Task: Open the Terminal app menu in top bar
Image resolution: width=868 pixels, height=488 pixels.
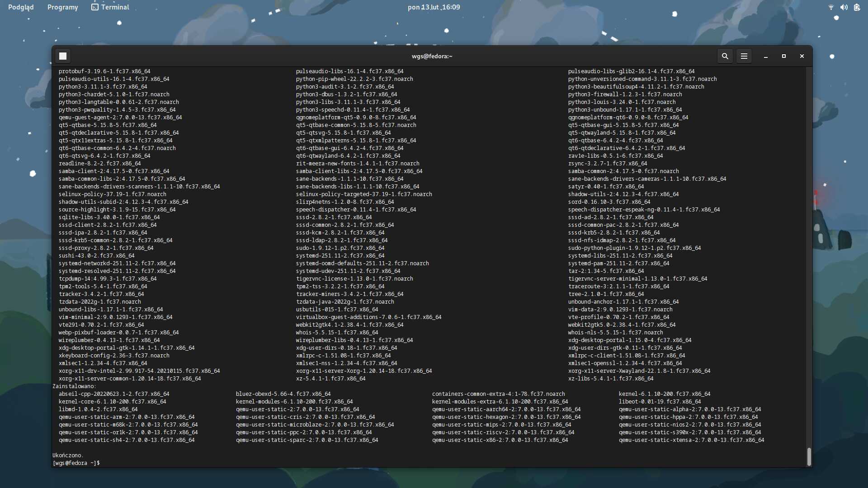Action: pyautogui.click(x=110, y=7)
